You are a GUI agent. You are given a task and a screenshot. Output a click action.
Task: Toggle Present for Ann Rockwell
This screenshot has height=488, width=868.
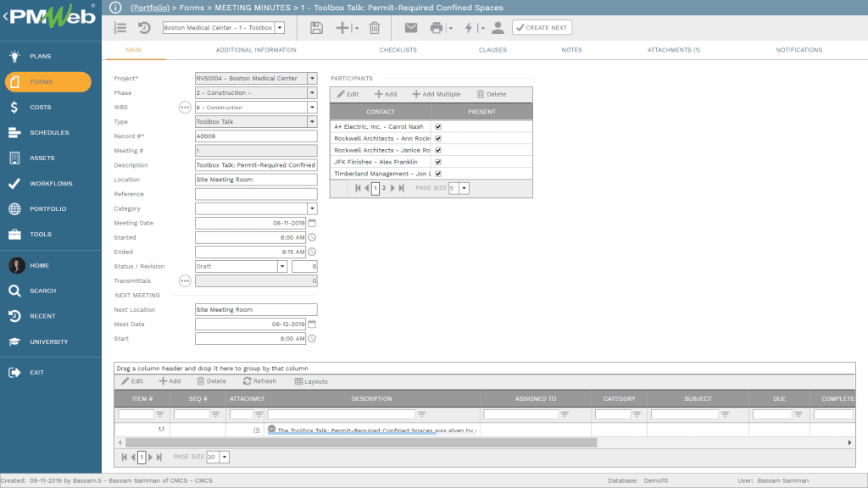coord(438,138)
